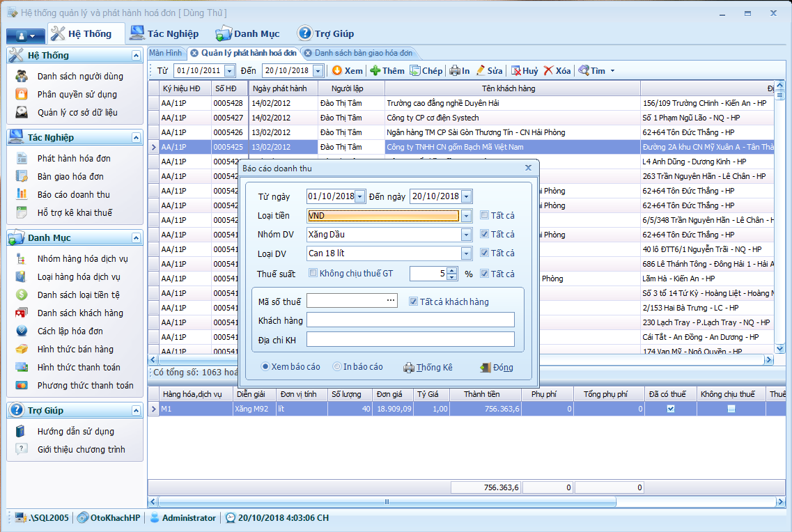Click the Huỷ cancel toolbar icon
792x532 pixels.
pyautogui.click(x=516, y=70)
